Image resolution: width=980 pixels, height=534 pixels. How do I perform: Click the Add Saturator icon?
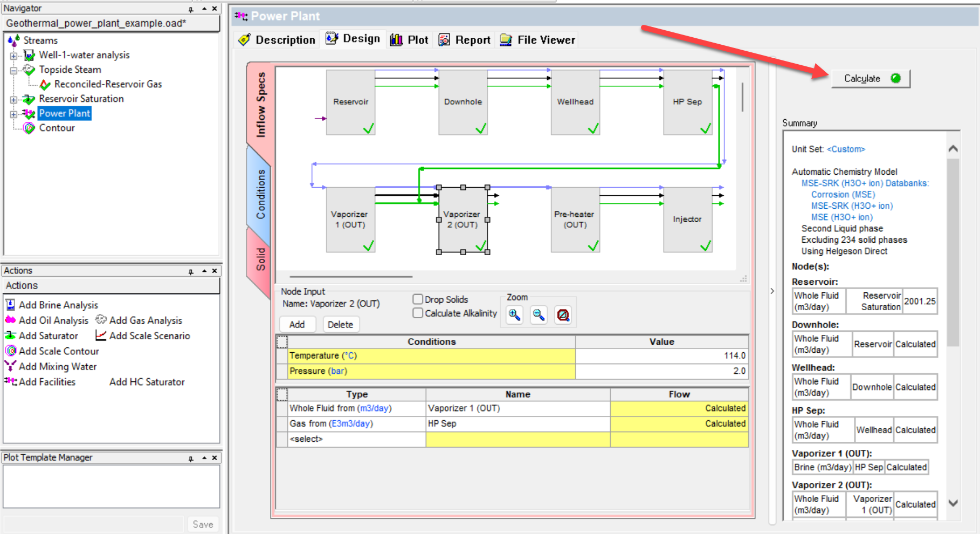pos(10,336)
